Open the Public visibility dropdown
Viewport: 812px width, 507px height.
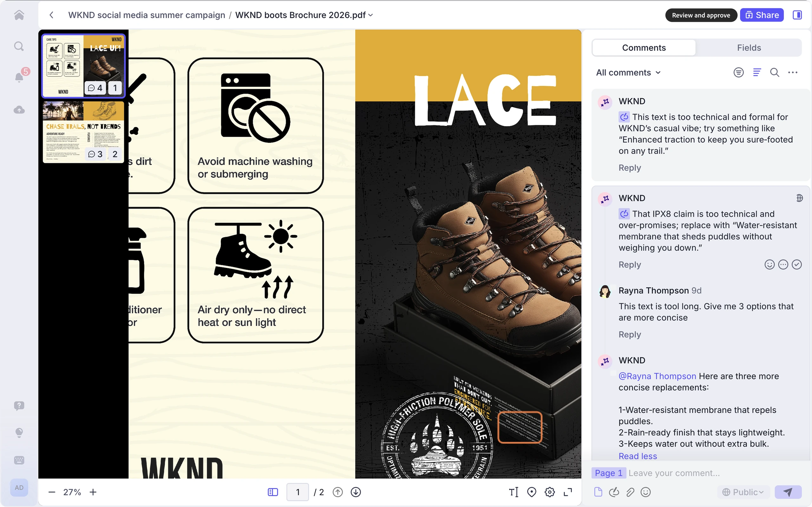pos(743,492)
